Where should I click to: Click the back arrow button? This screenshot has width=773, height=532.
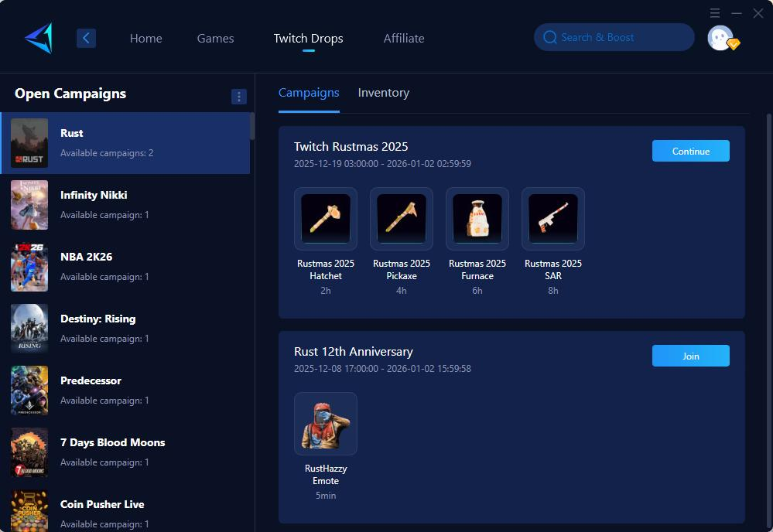86,38
